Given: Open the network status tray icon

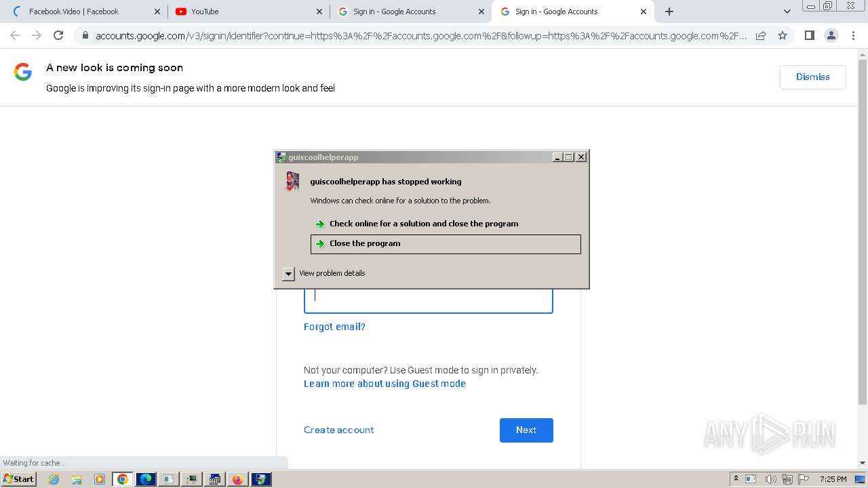Looking at the screenshot, I should tap(787, 479).
